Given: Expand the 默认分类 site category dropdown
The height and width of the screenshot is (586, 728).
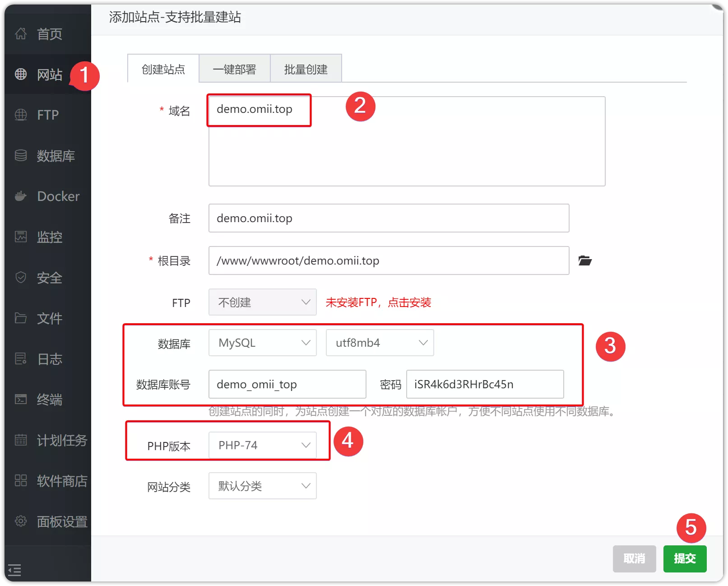Looking at the screenshot, I should point(262,486).
